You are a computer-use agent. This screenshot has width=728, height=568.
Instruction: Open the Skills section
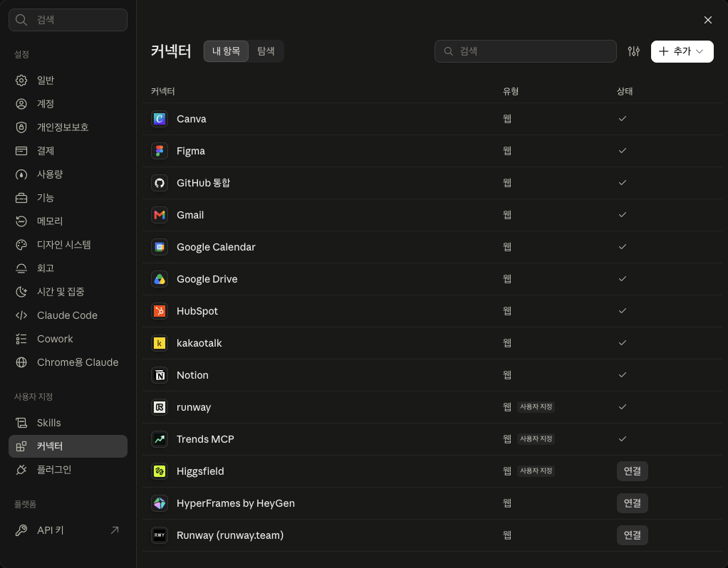pos(68,423)
